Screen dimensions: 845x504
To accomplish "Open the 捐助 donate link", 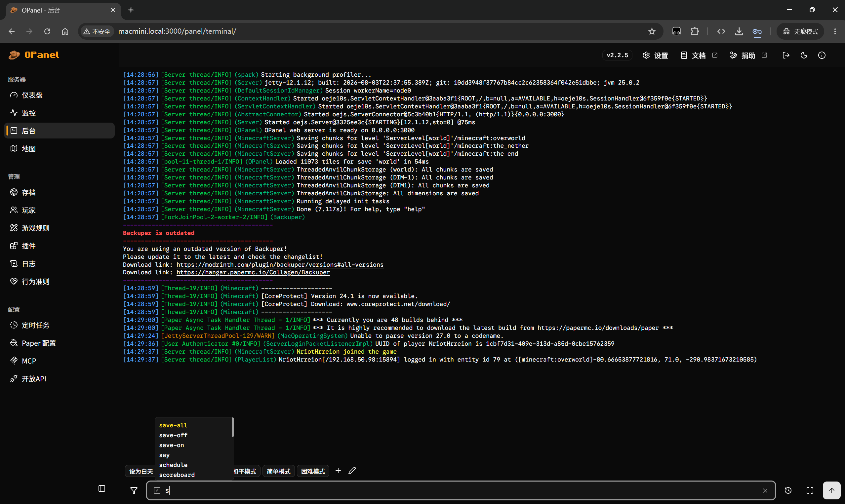I will (x=748, y=56).
